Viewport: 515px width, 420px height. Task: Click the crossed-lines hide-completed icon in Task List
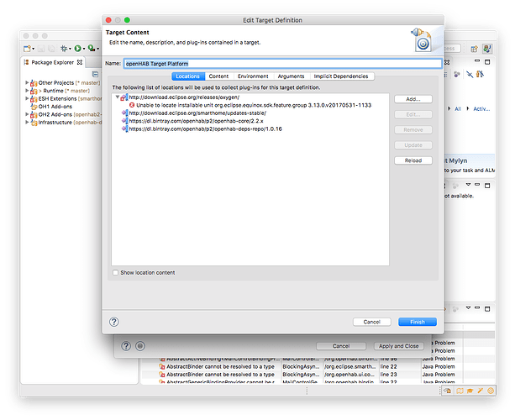[x=470, y=75]
